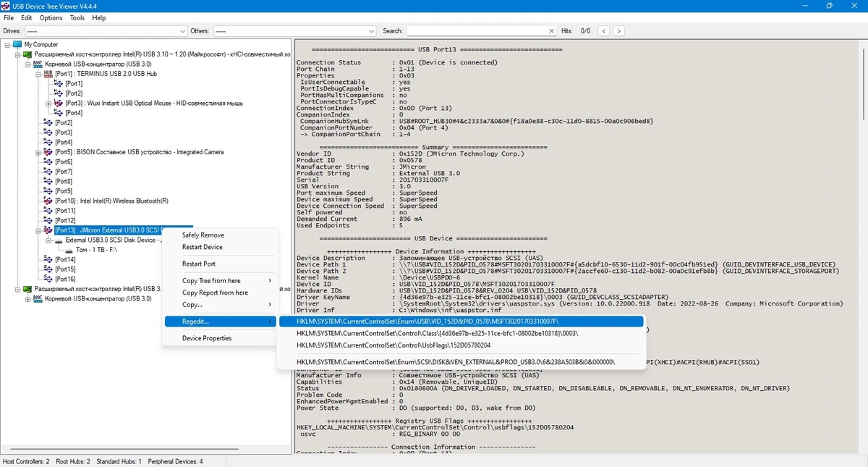Click the Wuxi Optical Mouse device icon
The height and width of the screenshot is (467, 868).
[59, 104]
